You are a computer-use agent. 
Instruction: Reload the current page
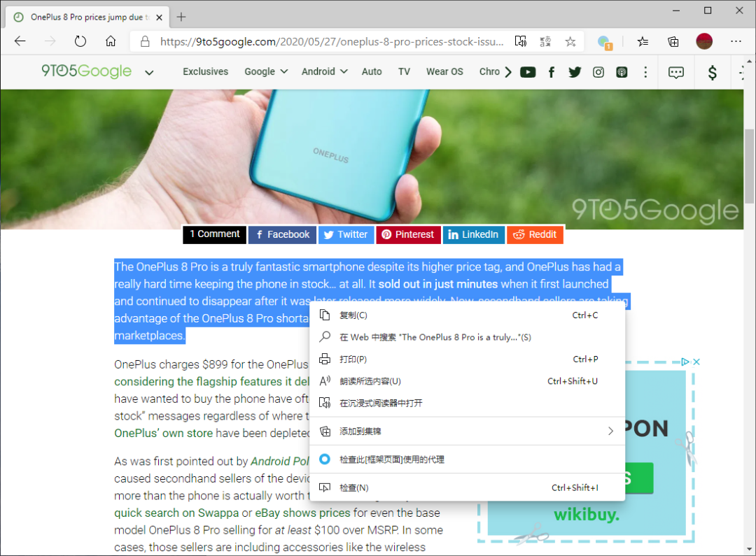(x=80, y=41)
